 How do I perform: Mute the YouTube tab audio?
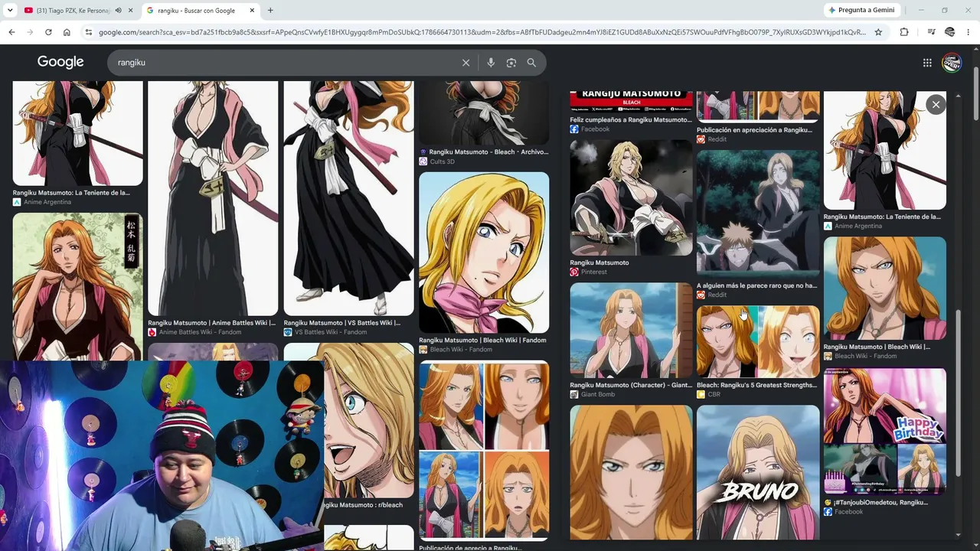tap(118, 11)
